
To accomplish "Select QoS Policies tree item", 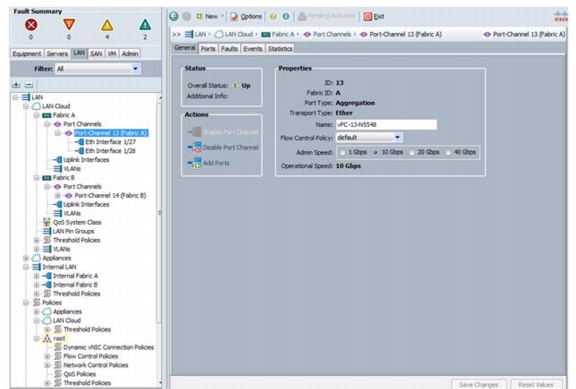I will [x=79, y=374].
